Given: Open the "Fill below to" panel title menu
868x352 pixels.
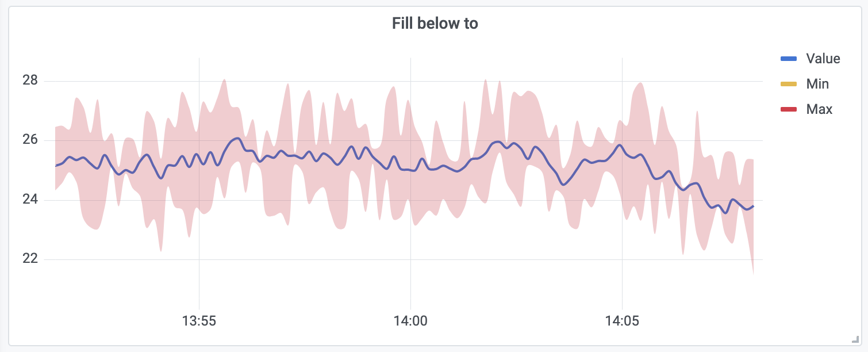Looking at the screenshot, I should tap(435, 24).
